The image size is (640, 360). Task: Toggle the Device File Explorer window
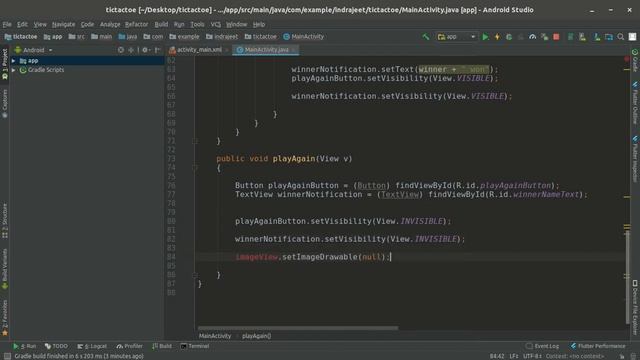point(635,307)
